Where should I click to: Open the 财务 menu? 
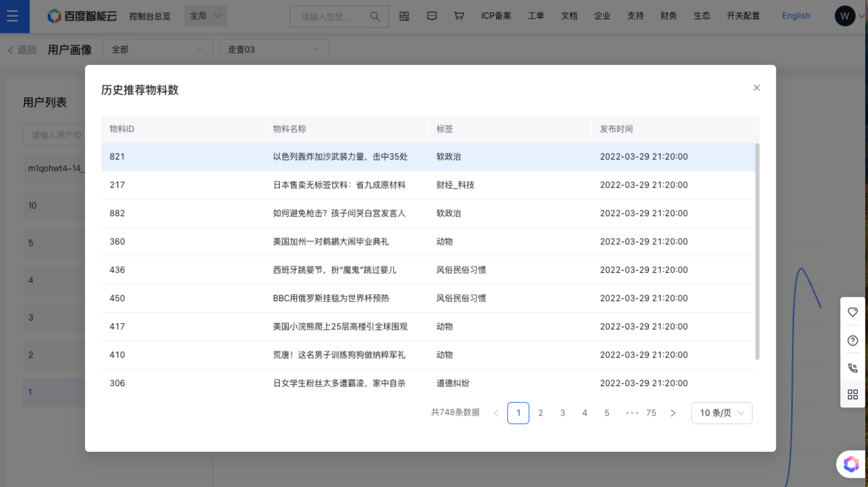point(669,16)
